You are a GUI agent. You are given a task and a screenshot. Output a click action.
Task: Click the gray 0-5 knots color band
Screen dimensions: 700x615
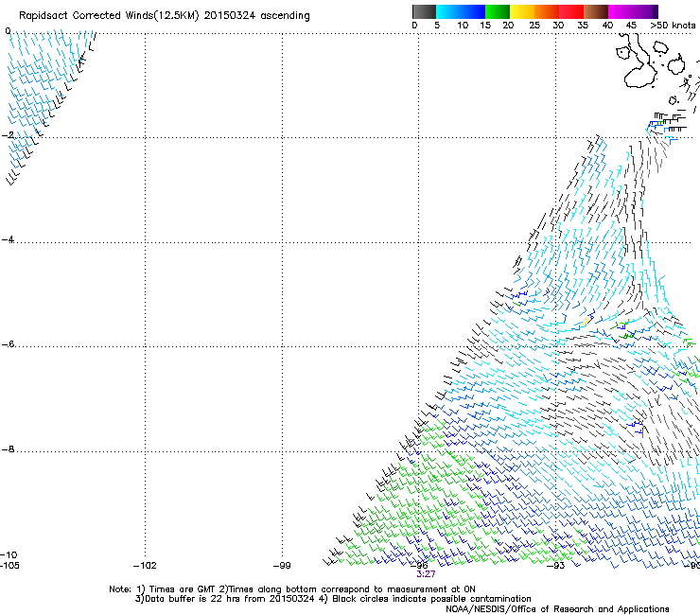coord(424,11)
